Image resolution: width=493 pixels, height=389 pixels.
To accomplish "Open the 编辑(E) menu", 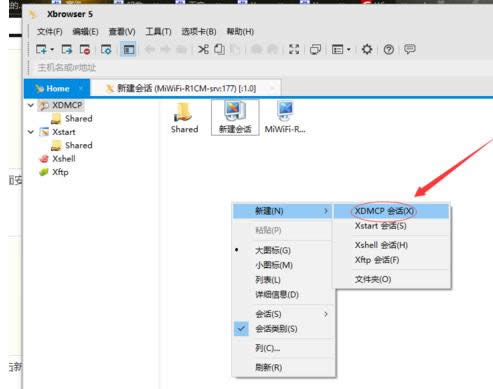I will [85, 32].
